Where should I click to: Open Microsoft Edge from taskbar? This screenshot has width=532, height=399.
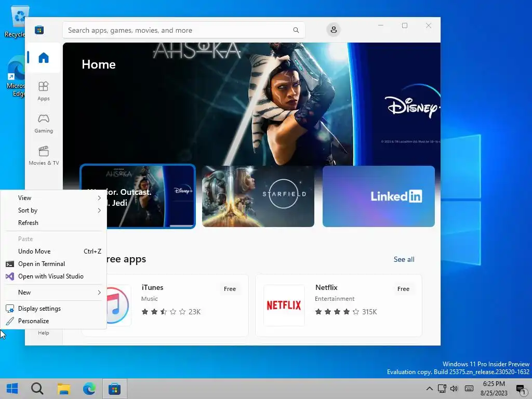(89, 389)
